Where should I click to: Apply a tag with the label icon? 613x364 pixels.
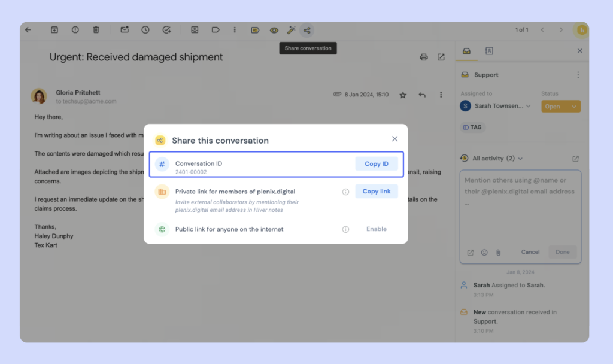(216, 30)
